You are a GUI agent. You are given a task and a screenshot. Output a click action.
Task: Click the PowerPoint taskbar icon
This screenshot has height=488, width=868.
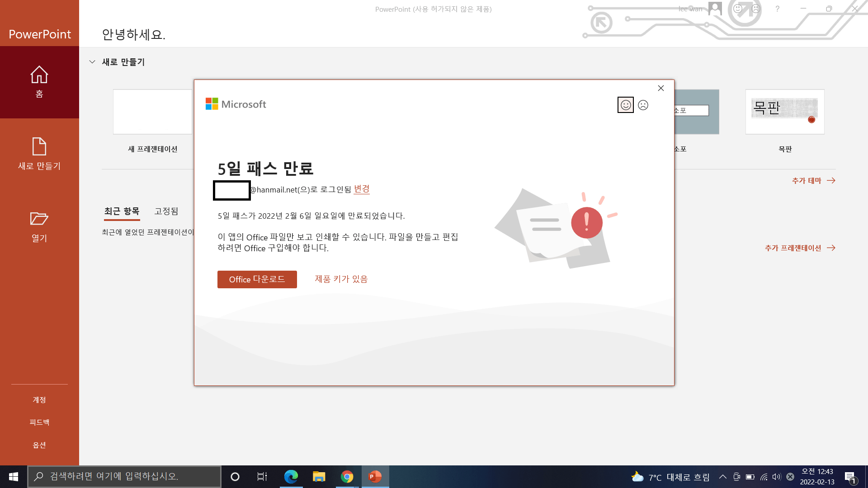coord(375,477)
